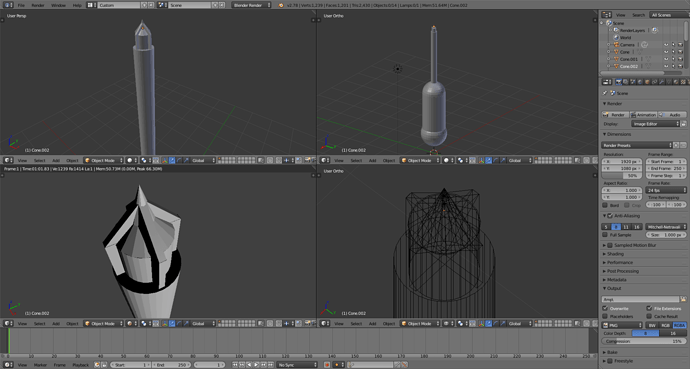Screen dimensions: 690x369
Task: Open the Render menu in top bar
Action: [38, 5]
